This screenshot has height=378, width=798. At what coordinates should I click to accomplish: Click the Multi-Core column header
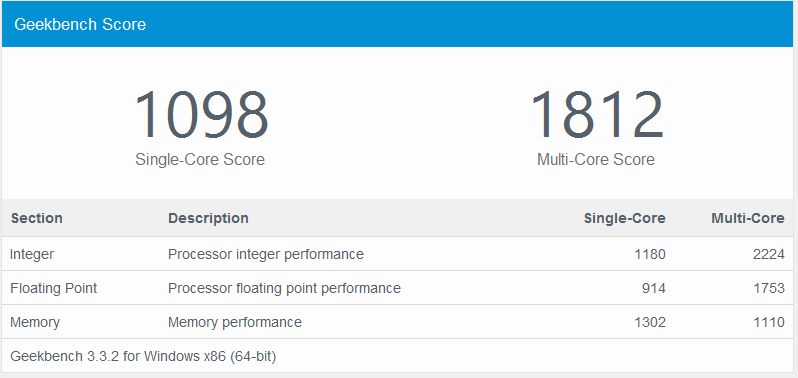click(748, 218)
